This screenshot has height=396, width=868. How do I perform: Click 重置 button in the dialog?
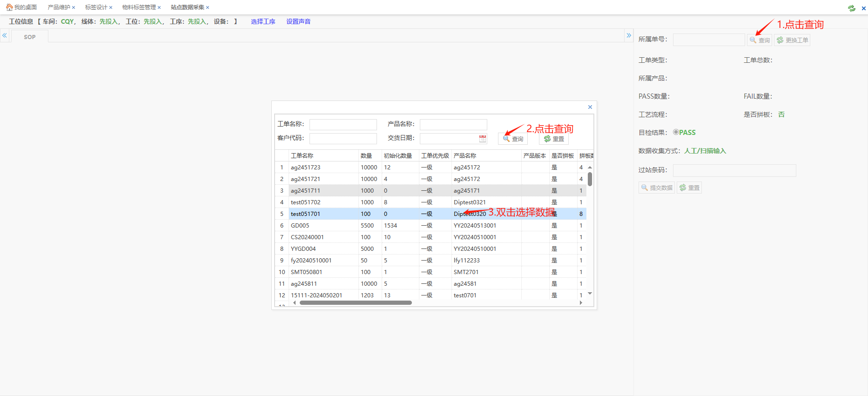pos(554,139)
